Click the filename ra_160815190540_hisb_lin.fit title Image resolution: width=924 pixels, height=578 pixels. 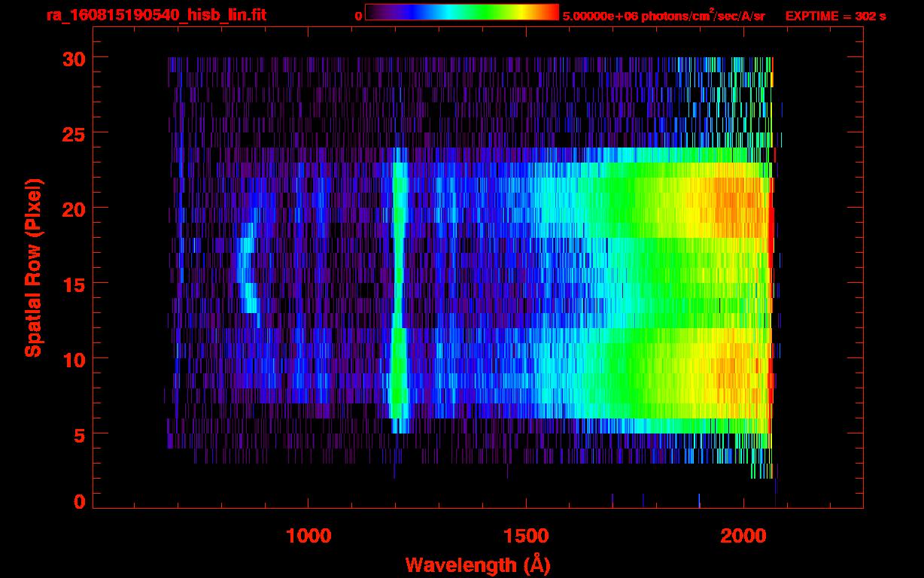[x=155, y=15]
